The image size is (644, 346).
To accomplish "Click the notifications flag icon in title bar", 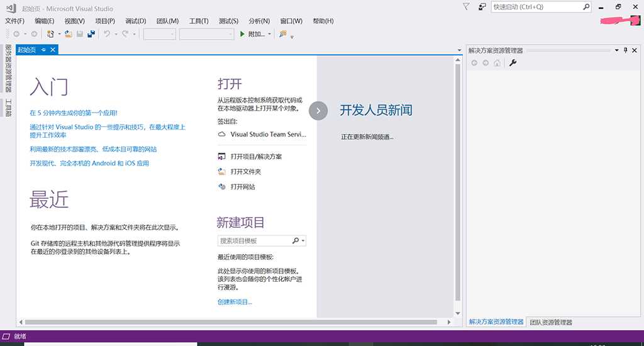I will (x=466, y=6).
